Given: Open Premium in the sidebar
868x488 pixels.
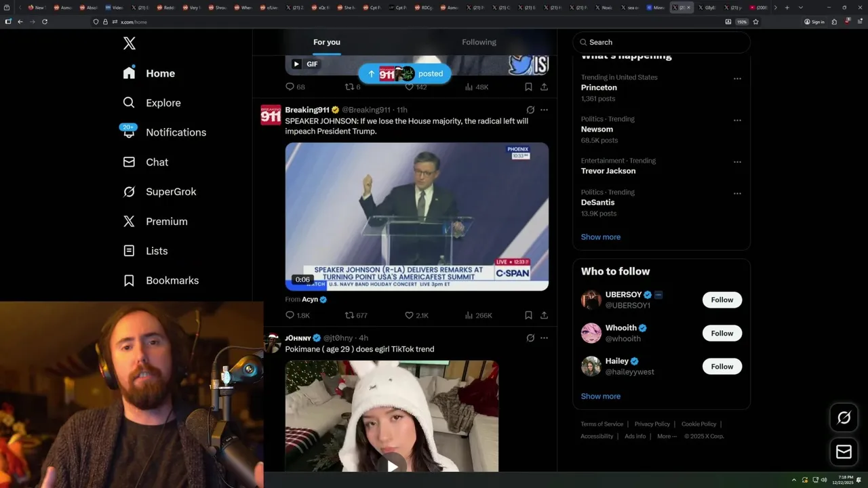Looking at the screenshot, I should click(155, 222).
